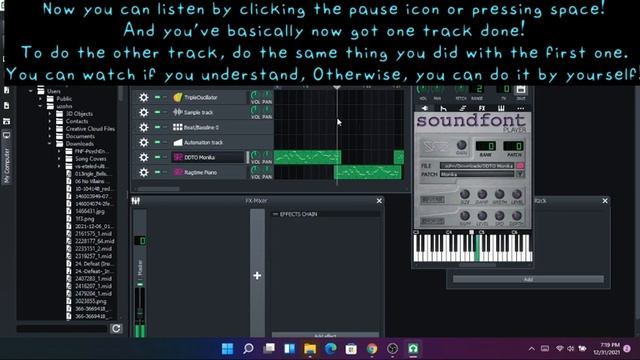Click the Automation track ramp icon
The width and height of the screenshot is (640, 360).
coord(178,142)
